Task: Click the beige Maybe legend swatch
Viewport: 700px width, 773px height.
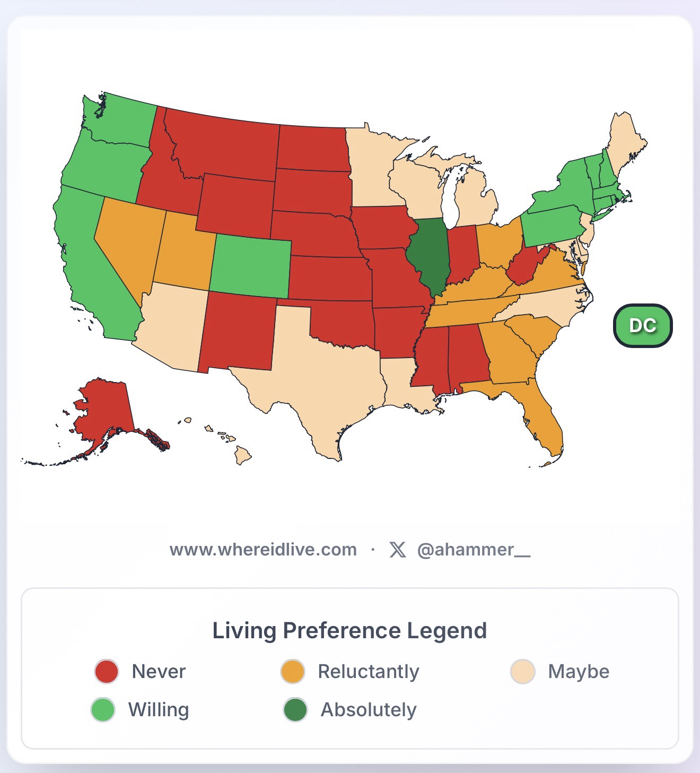Action: click(522, 671)
